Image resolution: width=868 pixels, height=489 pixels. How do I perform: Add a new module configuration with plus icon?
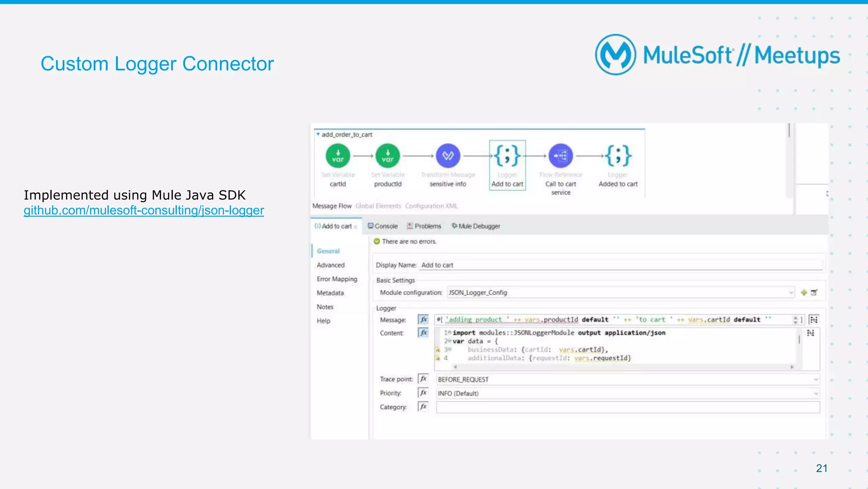click(x=804, y=293)
